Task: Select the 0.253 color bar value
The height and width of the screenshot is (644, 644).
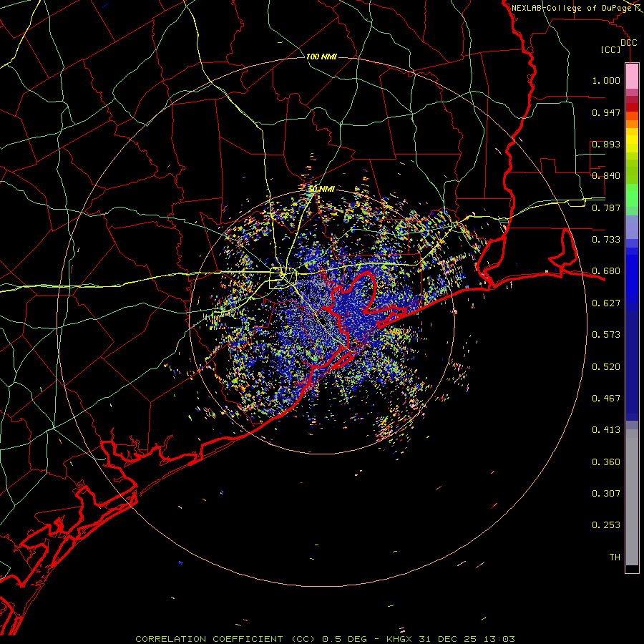Action: click(606, 525)
